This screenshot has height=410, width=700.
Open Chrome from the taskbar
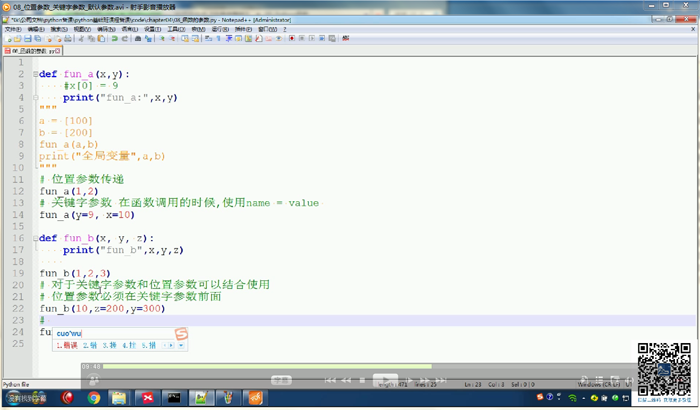93,398
